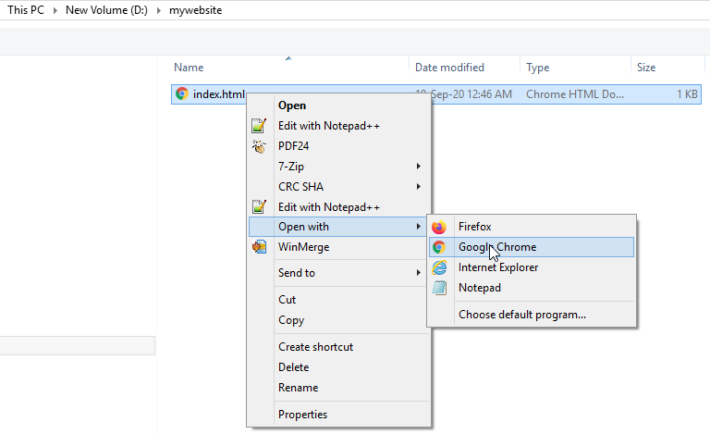Select Properties from the context menu
Viewport: 710px width, 434px height.
pos(303,415)
